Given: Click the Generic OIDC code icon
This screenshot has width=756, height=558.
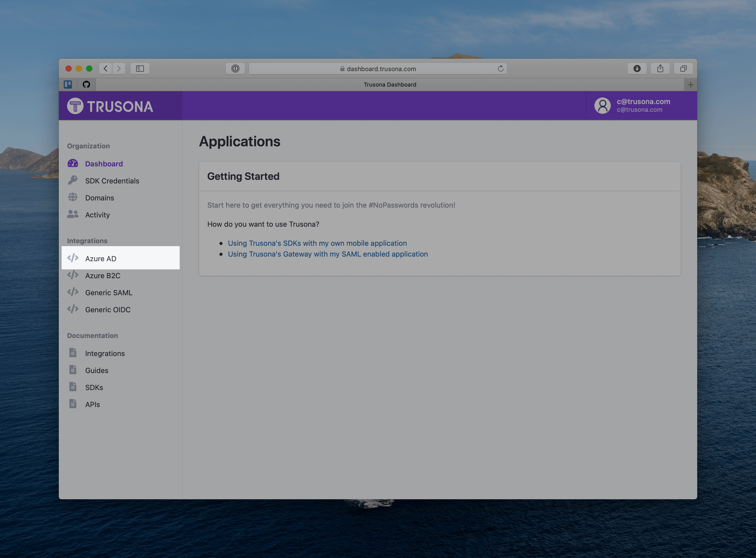Looking at the screenshot, I should click(x=73, y=309).
